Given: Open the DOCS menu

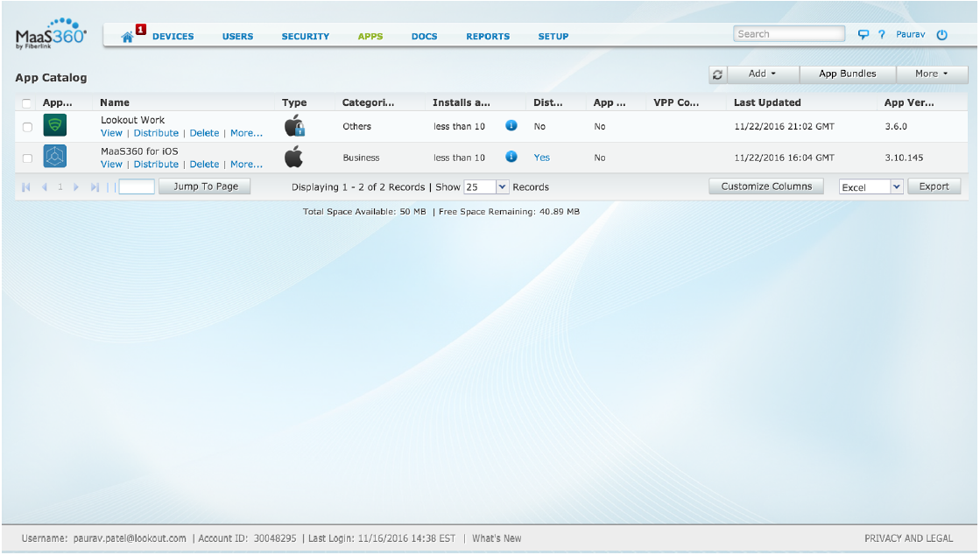Looking at the screenshot, I should (x=425, y=37).
